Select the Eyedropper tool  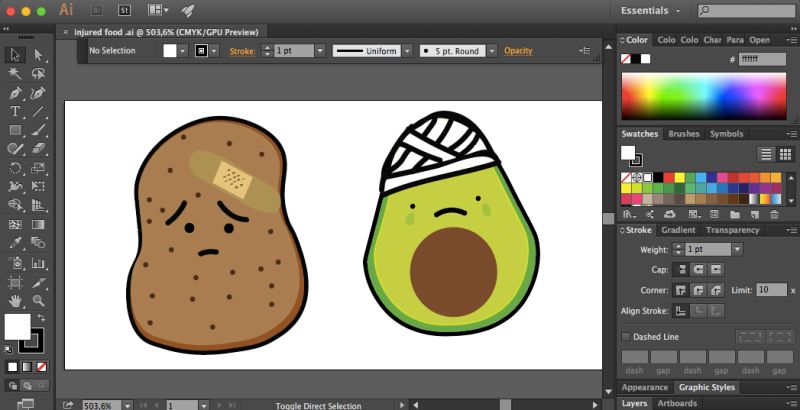[15, 243]
